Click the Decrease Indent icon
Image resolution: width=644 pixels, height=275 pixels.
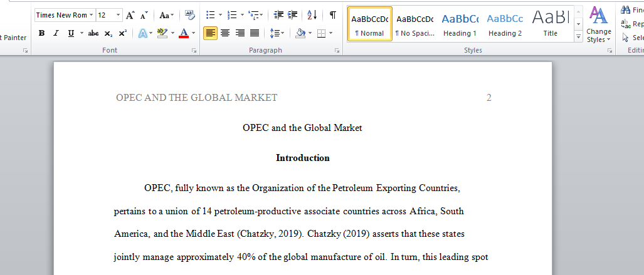[278, 15]
